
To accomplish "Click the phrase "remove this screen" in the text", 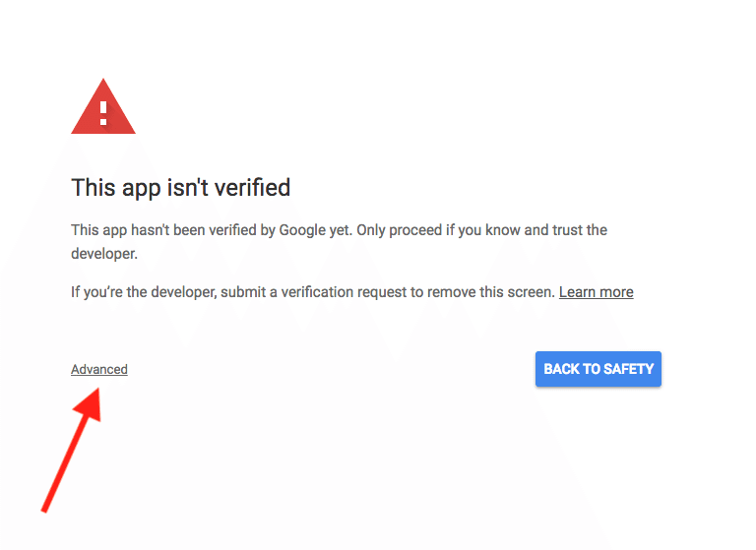I will click(491, 292).
